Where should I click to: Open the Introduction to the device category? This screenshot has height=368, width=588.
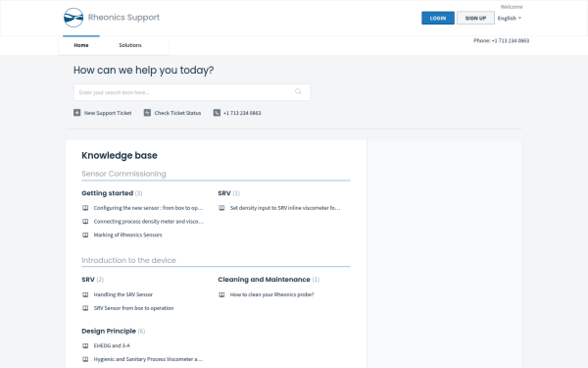tap(128, 260)
